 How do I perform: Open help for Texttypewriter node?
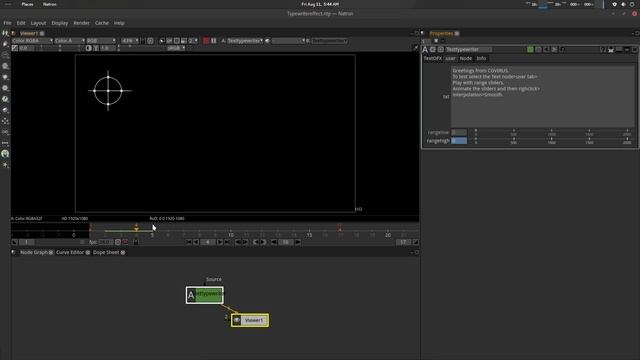[602, 49]
